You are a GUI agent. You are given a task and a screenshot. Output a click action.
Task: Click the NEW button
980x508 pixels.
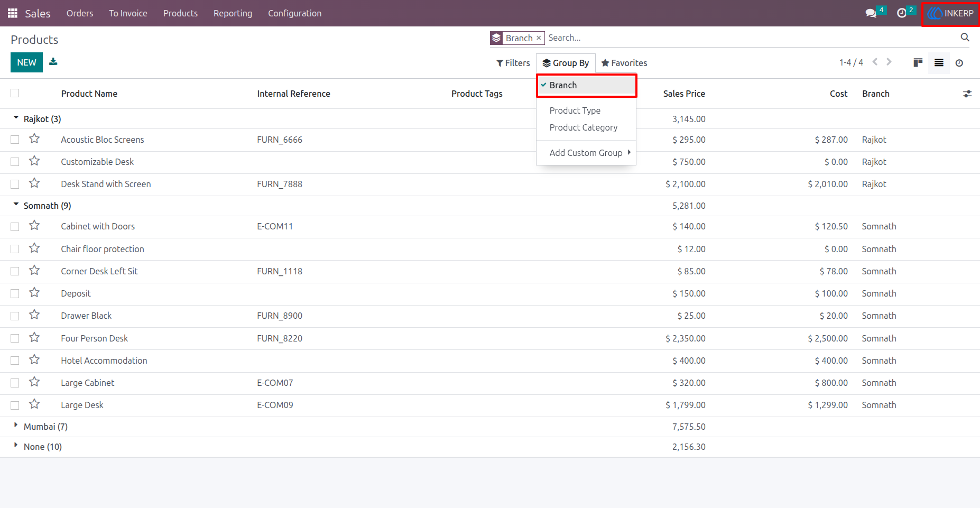tap(26, 62)
